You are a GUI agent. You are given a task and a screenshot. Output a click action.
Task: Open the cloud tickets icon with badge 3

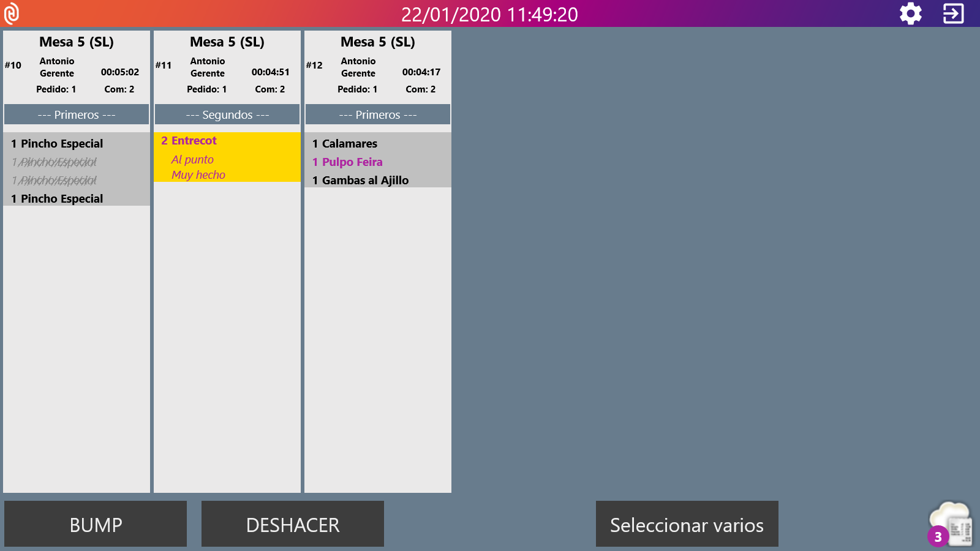pyautogui.click(x=951, y=524)
